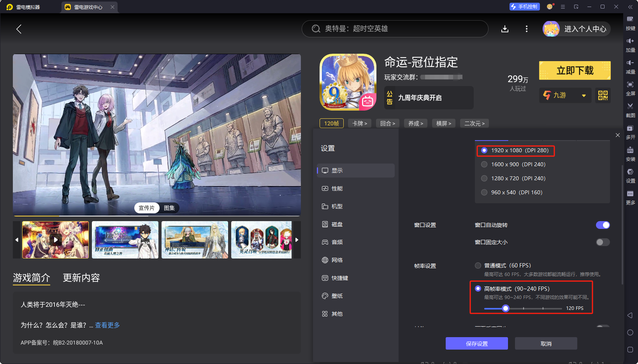The image size is (638, 364).
Task: Click 保存设置 save button
Action: (x=477, y=343)
